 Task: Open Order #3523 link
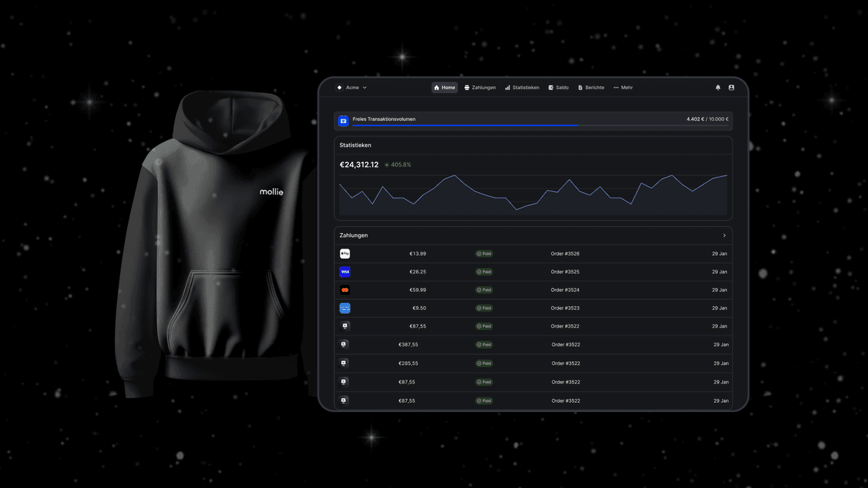[x=565, y=308]
